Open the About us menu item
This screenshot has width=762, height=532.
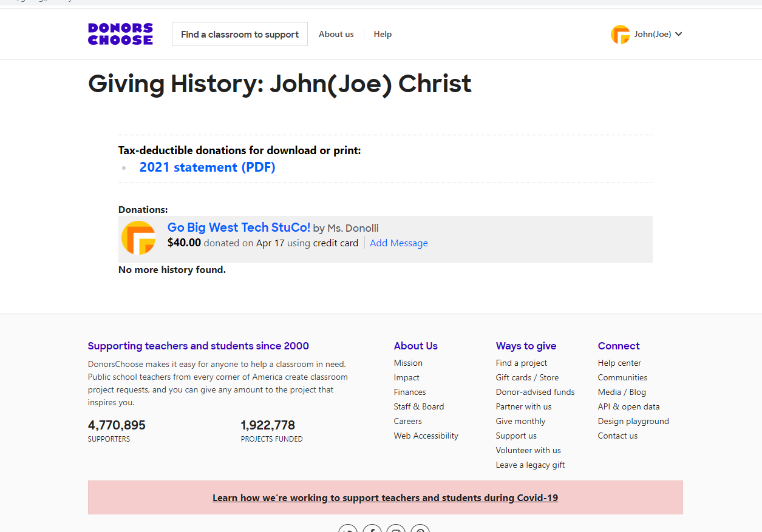336,34
